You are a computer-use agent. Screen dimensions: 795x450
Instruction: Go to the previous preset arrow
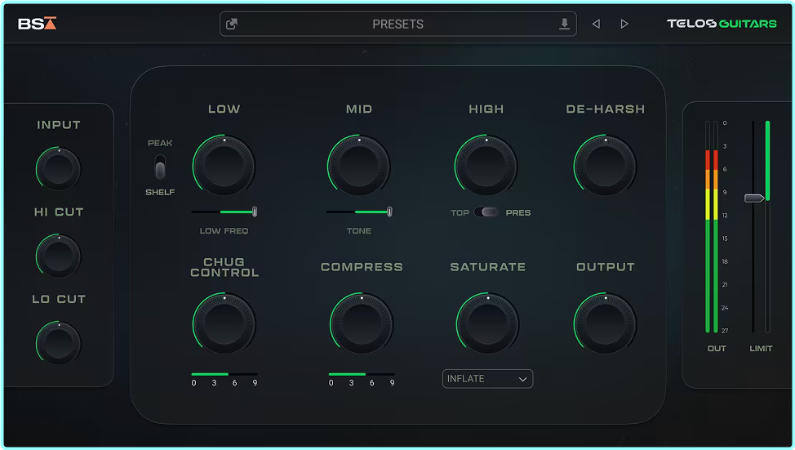pos(596,24)
